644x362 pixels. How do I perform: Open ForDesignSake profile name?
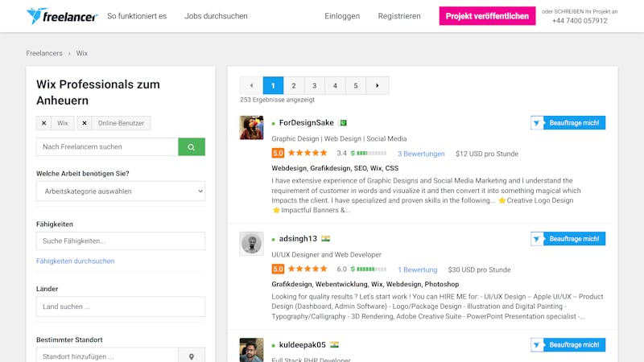coord(307,123)
